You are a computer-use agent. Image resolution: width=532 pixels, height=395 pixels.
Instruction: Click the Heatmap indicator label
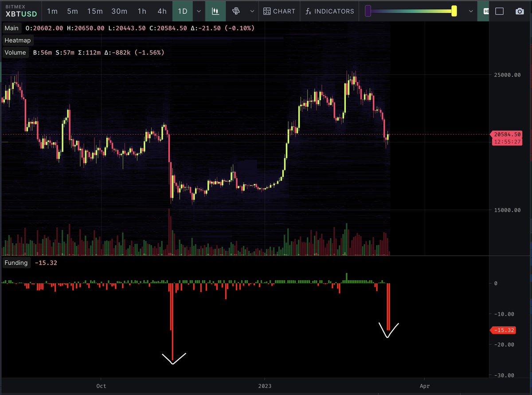coord(18,40)
